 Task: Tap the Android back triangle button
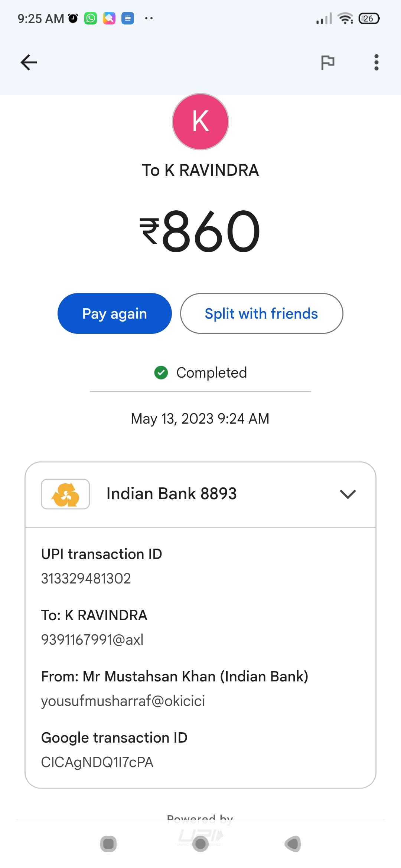[293, 844]
